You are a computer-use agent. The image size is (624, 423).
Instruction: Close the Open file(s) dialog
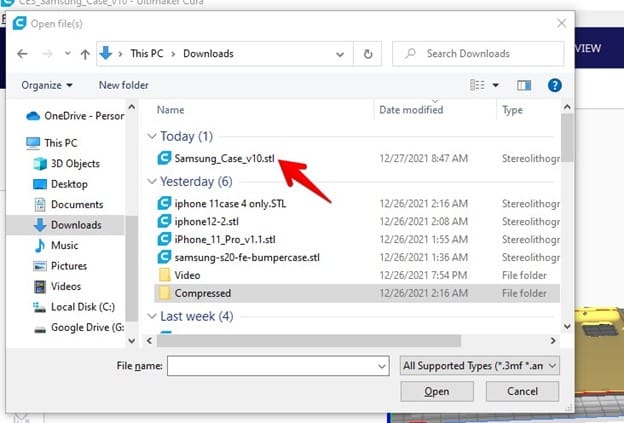click(562, 23)
